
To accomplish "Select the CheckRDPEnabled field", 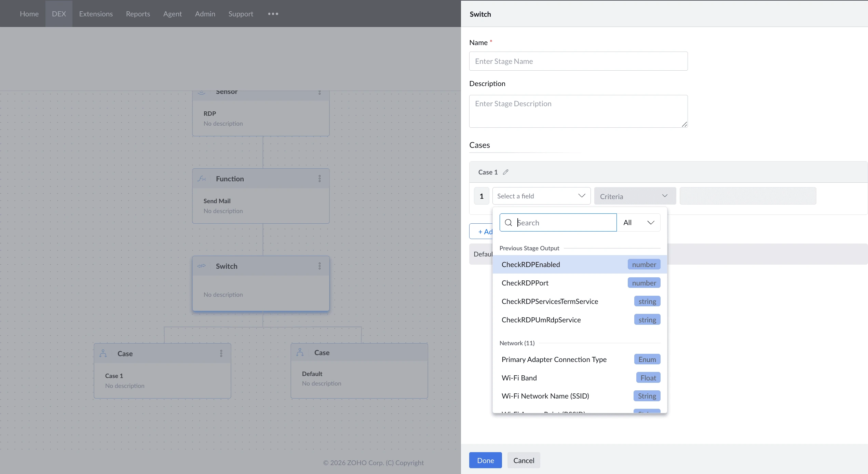I will pos(580,264).
